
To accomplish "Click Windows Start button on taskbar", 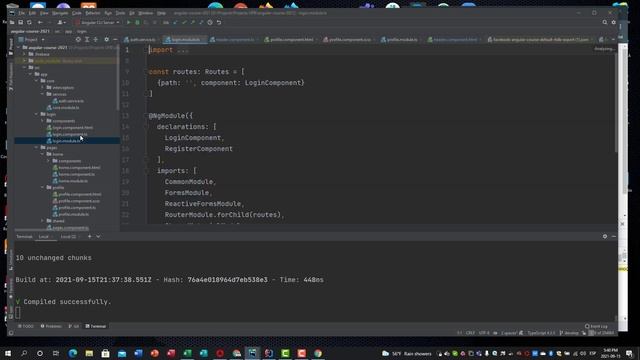I will (x=8, y=353).
